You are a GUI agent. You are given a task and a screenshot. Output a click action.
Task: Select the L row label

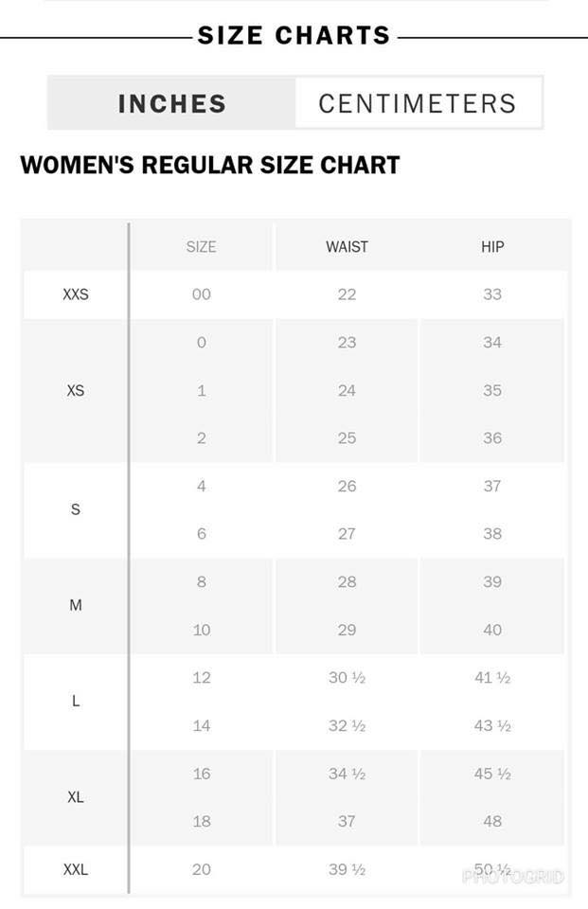76,701
